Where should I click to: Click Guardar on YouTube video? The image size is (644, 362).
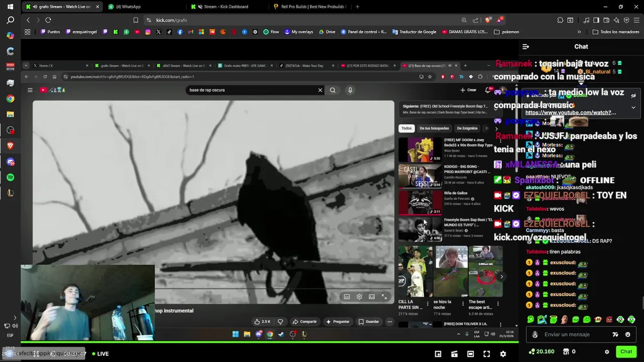(369, 322)
